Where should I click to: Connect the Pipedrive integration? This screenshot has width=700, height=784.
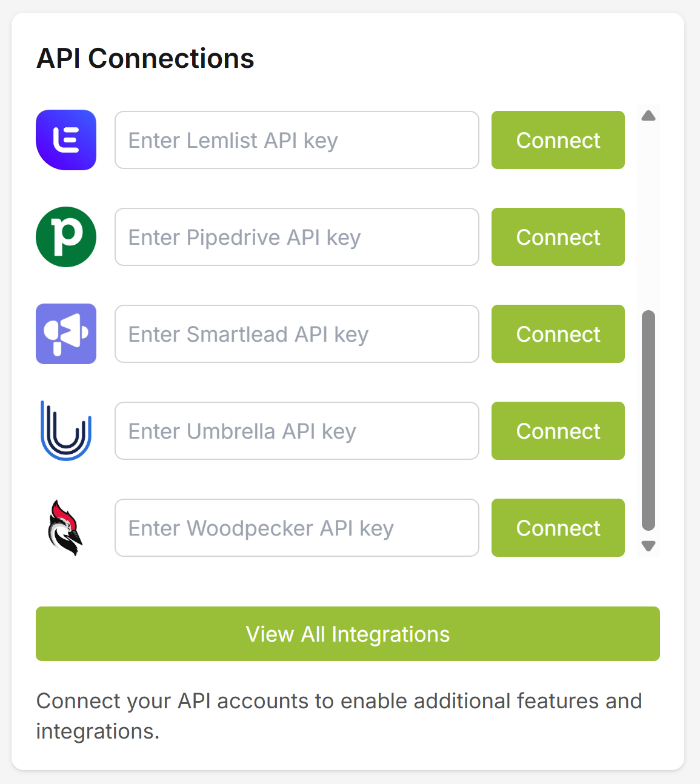558,237
